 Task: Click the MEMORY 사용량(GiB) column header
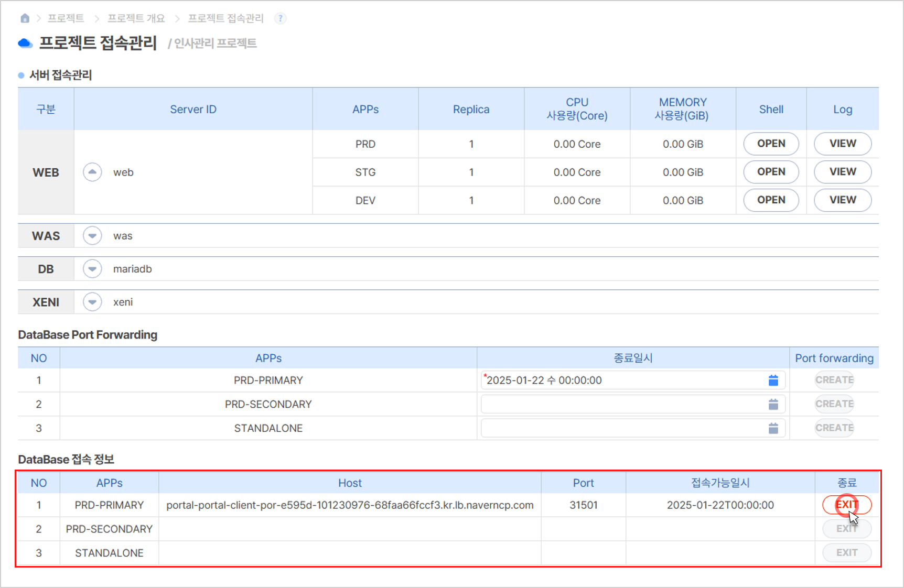pyautogui.click(x=683, y=109)
